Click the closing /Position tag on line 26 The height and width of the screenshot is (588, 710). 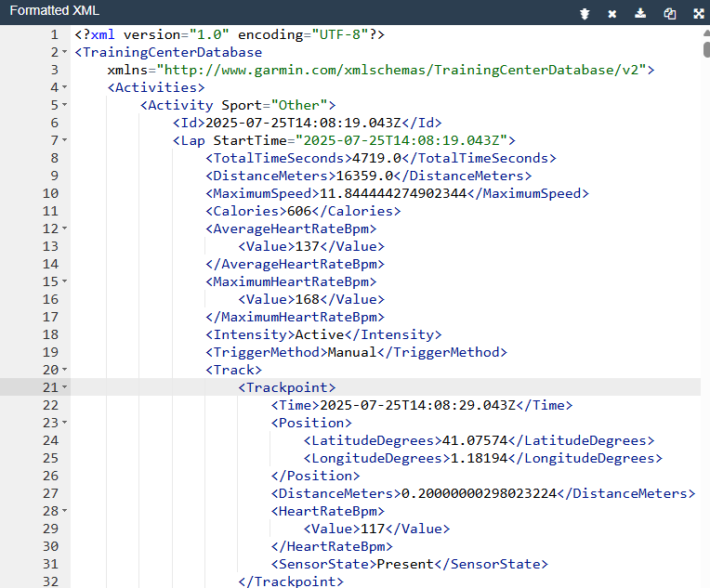(316, 476)
